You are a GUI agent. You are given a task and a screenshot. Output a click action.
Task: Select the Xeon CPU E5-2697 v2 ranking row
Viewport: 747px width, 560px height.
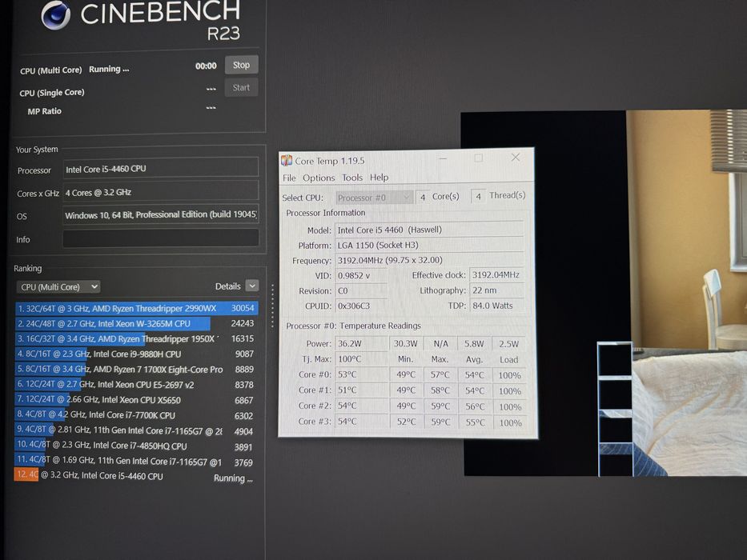tap(137, 384)
